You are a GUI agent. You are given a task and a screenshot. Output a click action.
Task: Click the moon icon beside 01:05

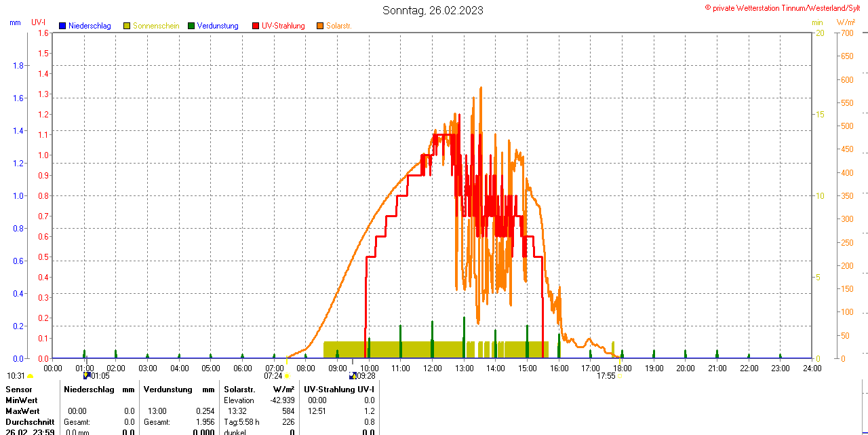(87, 375)
